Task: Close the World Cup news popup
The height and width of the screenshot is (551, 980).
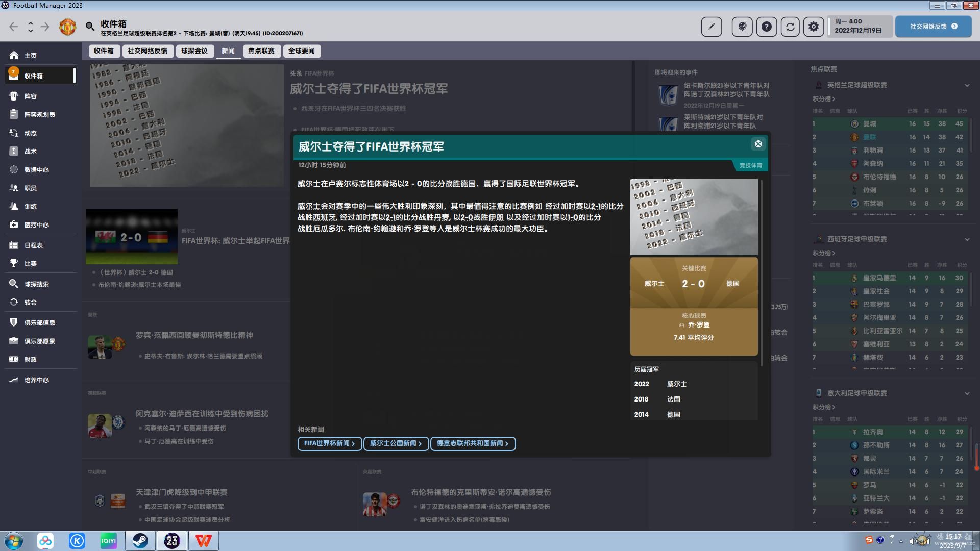Action: (758, 144)
